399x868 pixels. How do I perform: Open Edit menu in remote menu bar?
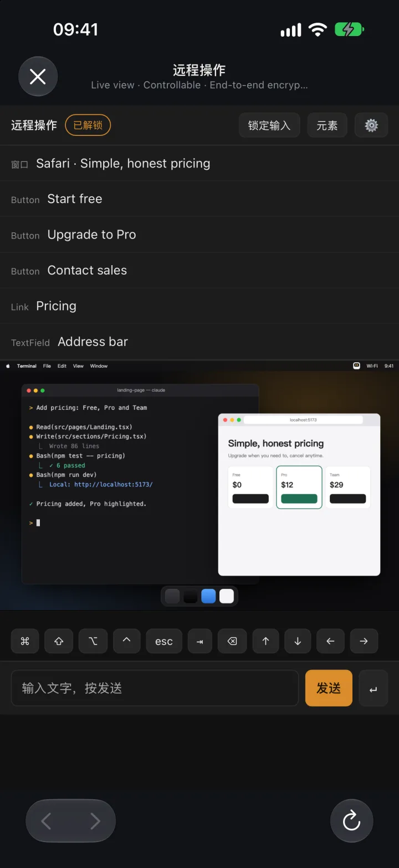tap(62, 366)
